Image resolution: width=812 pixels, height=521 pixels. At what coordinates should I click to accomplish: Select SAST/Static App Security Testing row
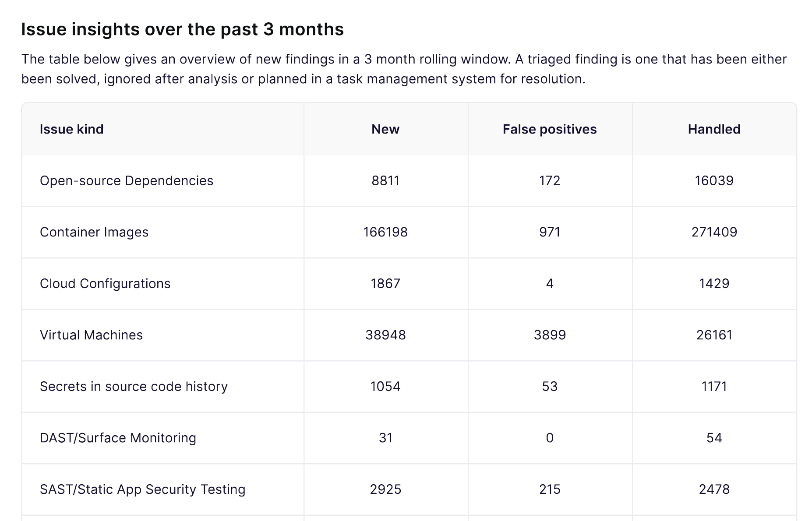pyautogui.click(x=409, y=489)
